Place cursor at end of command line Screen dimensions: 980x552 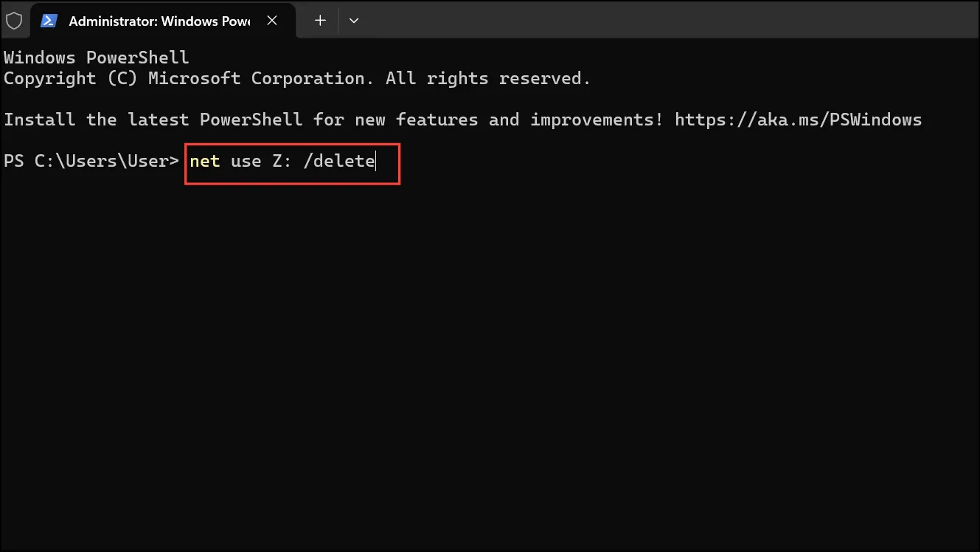[x=377, y=161]
